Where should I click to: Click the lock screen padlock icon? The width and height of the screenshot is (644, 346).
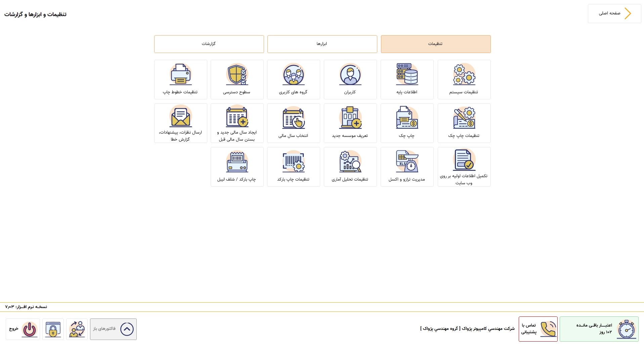pyautogui.click(x=53, y=329)
